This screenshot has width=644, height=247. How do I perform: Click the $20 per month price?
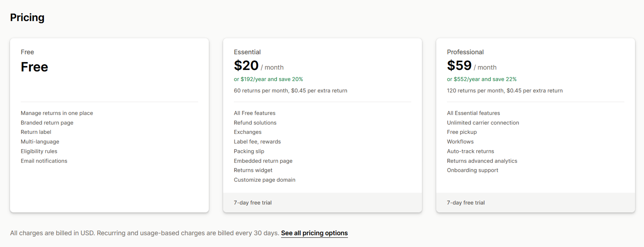pos(246,66)
